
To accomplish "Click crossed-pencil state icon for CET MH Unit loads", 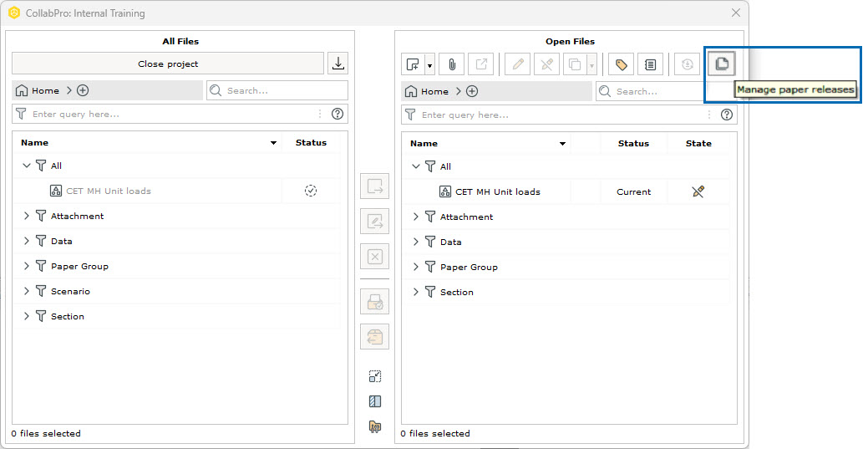I will tap(698, 191).
